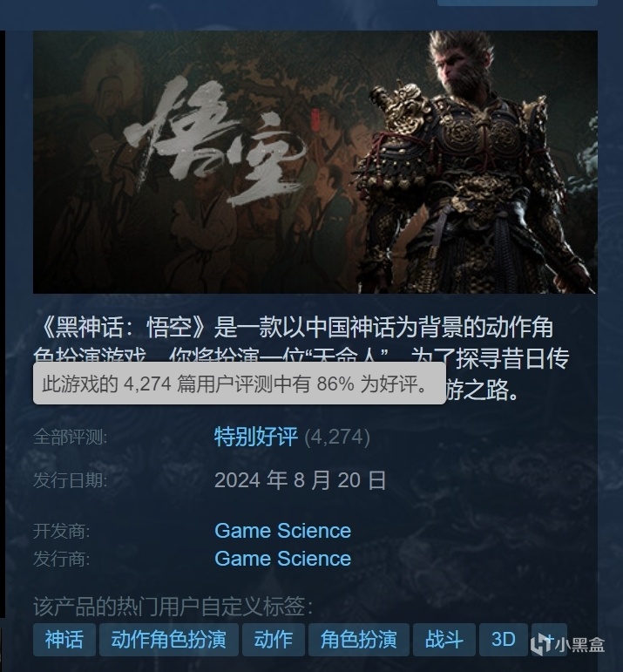Select the 动作角色扮演 tag
The image size is (623, 672).
169,640
